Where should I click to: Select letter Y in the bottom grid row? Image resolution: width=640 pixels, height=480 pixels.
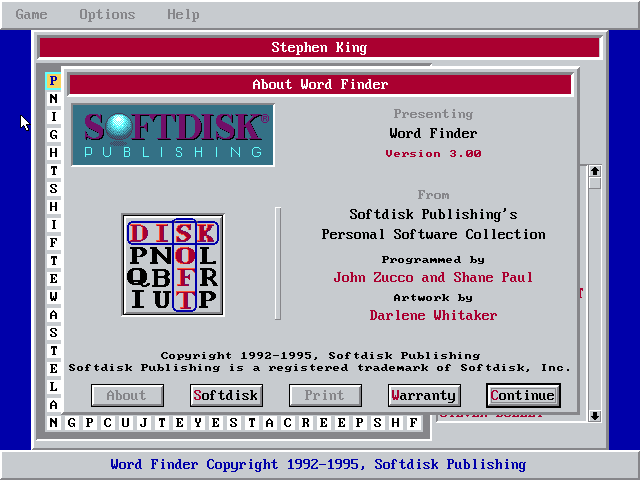[x=198, y=423]
